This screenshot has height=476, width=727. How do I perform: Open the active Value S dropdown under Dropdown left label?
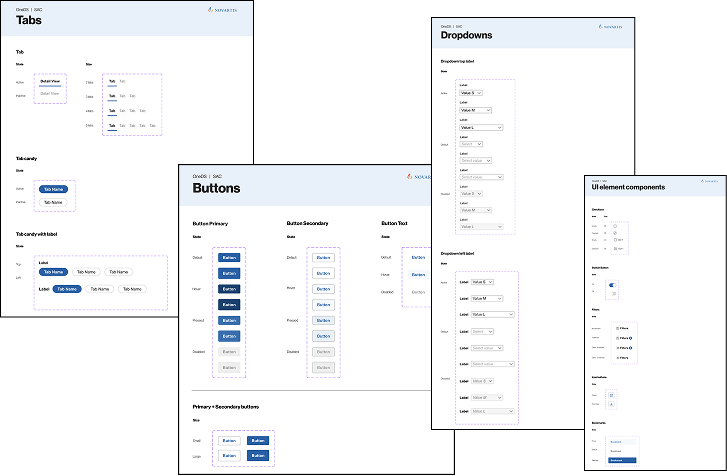(482, 282)
